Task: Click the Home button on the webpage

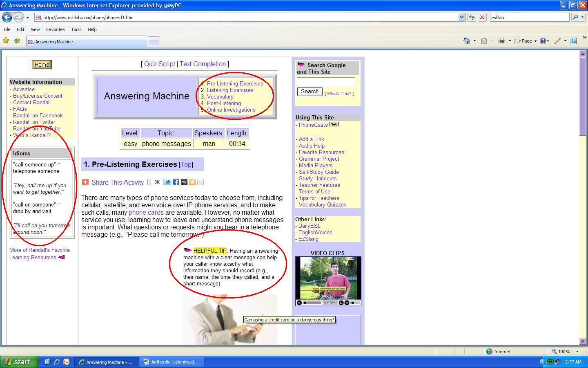Action: click(x=42, y=65)
